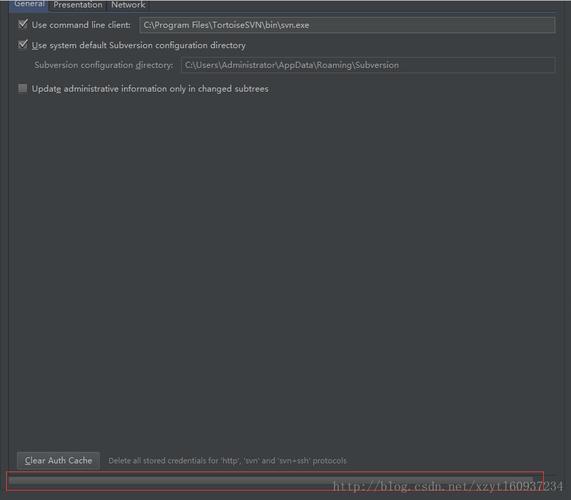
Task: Click 'Use system default Subversion configuration directory' label
Action: pyautogui.click(x=138, y=46)
